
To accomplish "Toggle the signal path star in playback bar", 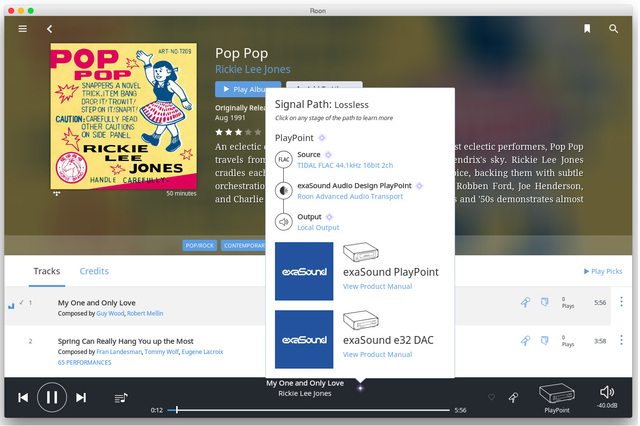I will tap(360, 388).
